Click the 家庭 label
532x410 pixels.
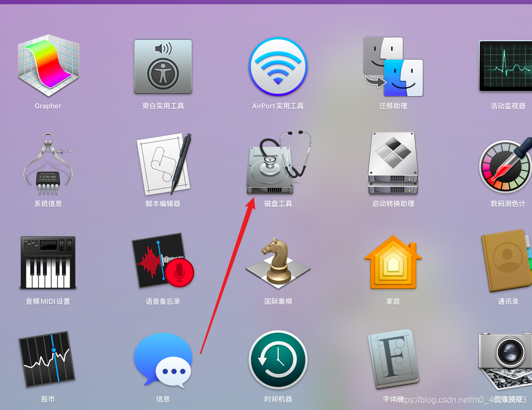click(393, 302)
